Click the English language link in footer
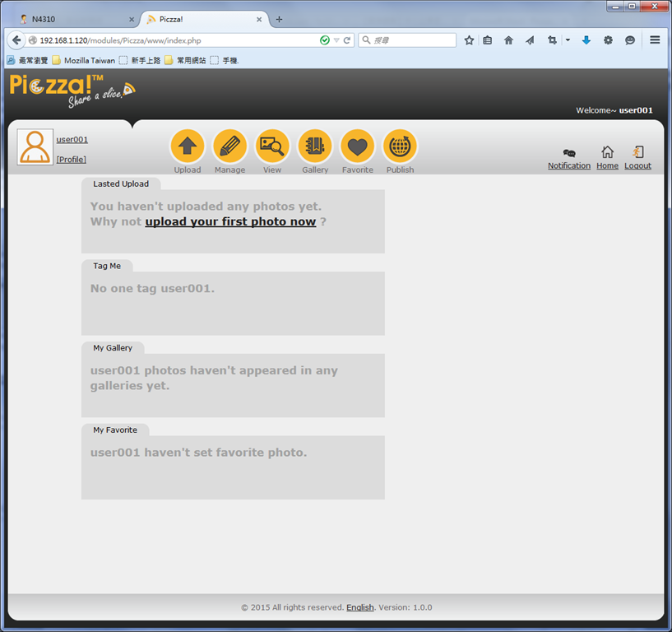Image resolution: width=672 pixels, height=632 pixels. (x=360, y=607)
